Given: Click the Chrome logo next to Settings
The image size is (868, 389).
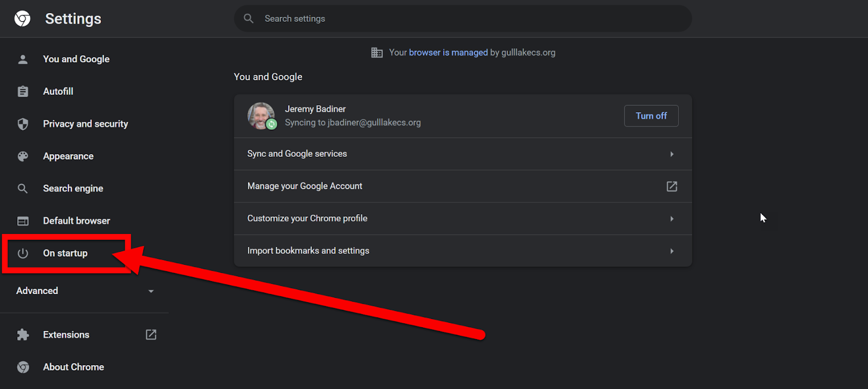Looking at the screenshot, I should point(22,19).
